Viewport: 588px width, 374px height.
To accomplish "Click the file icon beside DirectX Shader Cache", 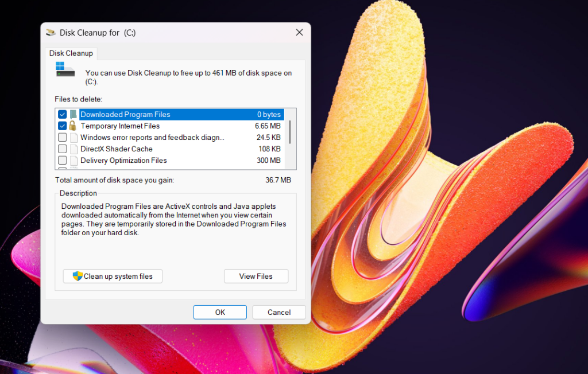I will point(74,149).
